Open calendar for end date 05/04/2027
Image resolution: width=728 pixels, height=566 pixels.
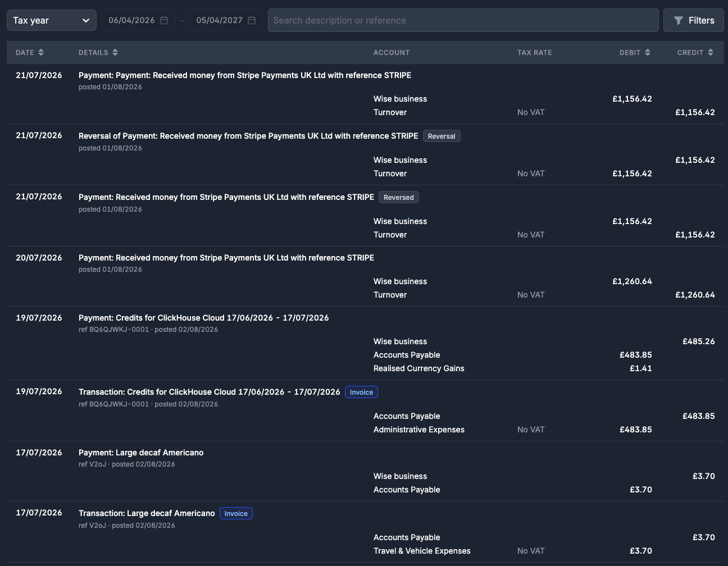click(252, 20)
